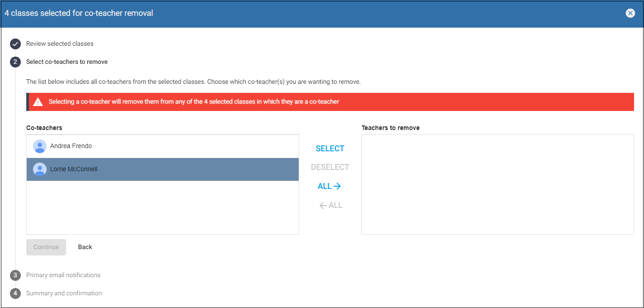
Task: Click Lorrie McConnell's avatar icon
Action: click(x=40, y=169)
